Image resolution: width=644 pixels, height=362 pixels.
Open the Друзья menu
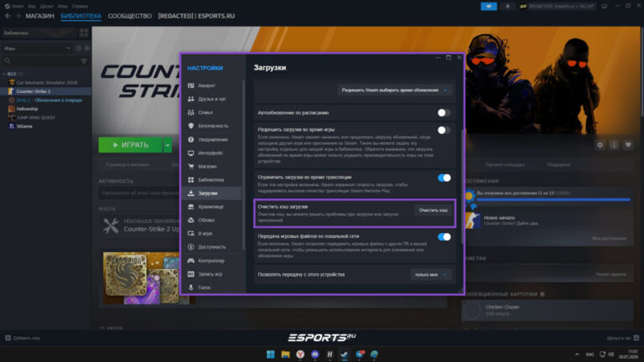click(47, 6)
